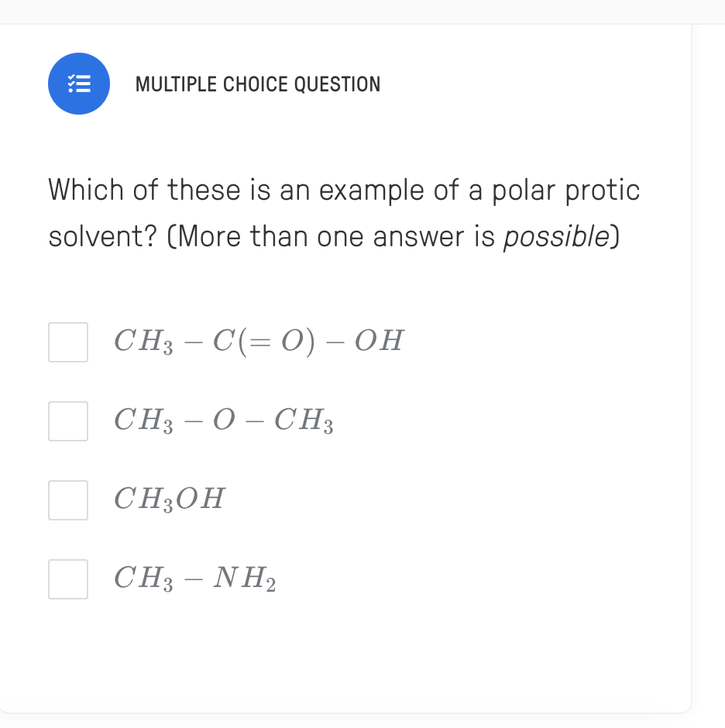Click the CH3OH option label

[169, 500]
